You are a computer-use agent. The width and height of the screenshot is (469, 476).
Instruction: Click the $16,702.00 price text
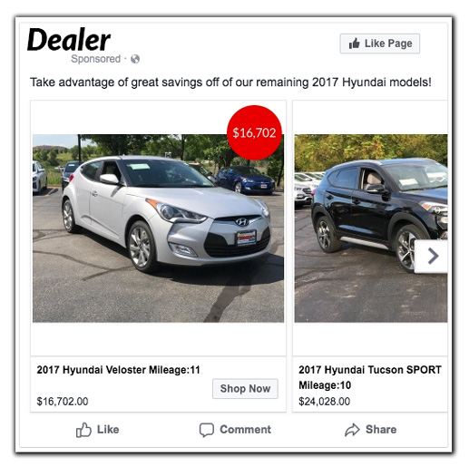(63, 402)
